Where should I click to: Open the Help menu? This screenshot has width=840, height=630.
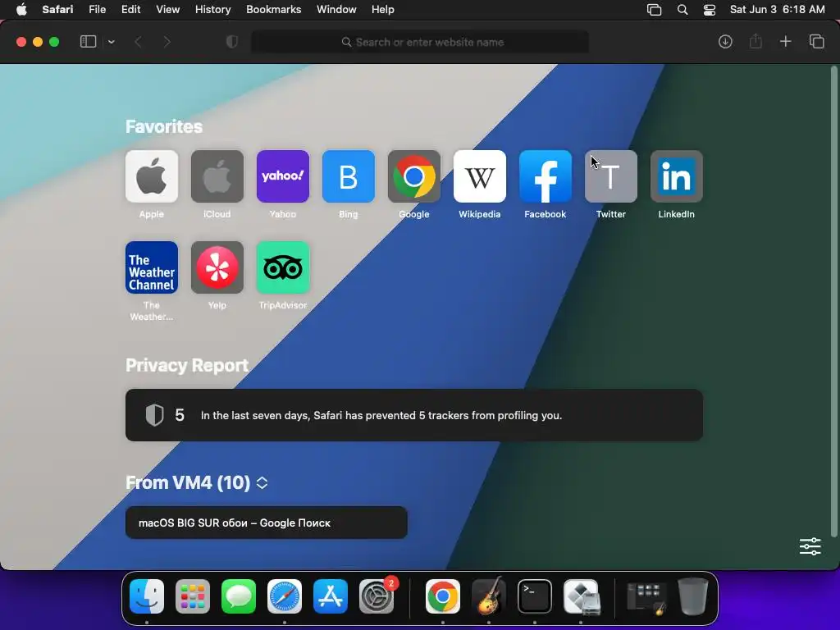coord(383,10)
